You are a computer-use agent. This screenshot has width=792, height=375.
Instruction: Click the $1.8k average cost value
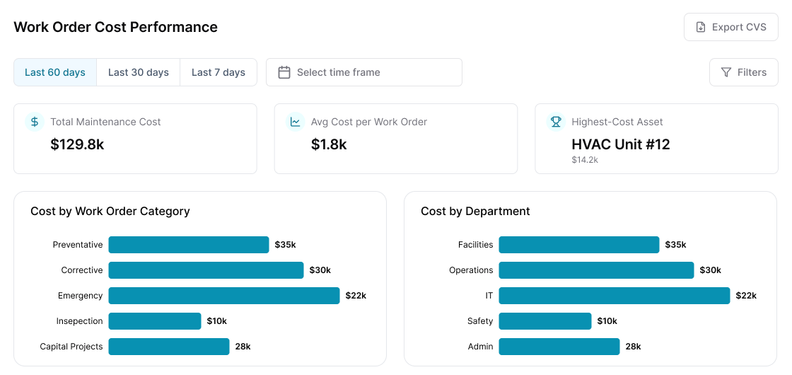coord(329,145)
